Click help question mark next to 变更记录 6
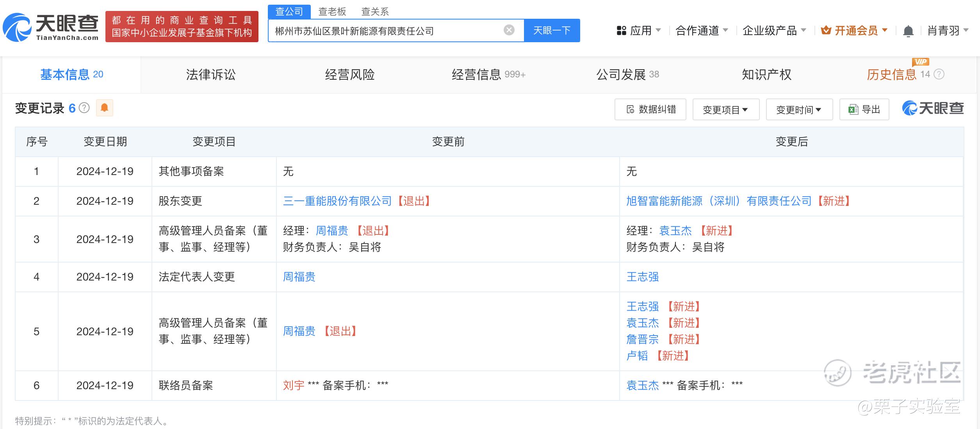 84,108
